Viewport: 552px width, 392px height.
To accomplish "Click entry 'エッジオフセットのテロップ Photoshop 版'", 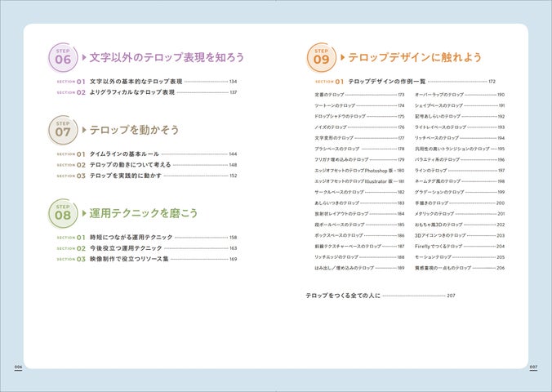I will [x=354, y=171].
